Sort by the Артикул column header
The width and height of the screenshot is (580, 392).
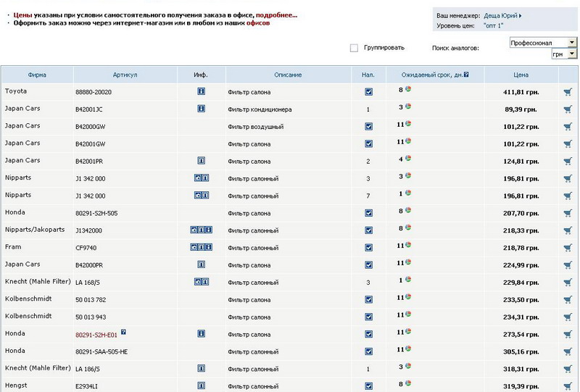[x=125, y=75]
